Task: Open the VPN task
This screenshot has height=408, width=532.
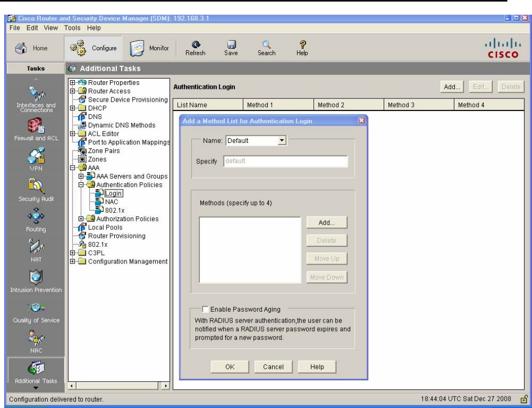Action: (x=36, y=159)
